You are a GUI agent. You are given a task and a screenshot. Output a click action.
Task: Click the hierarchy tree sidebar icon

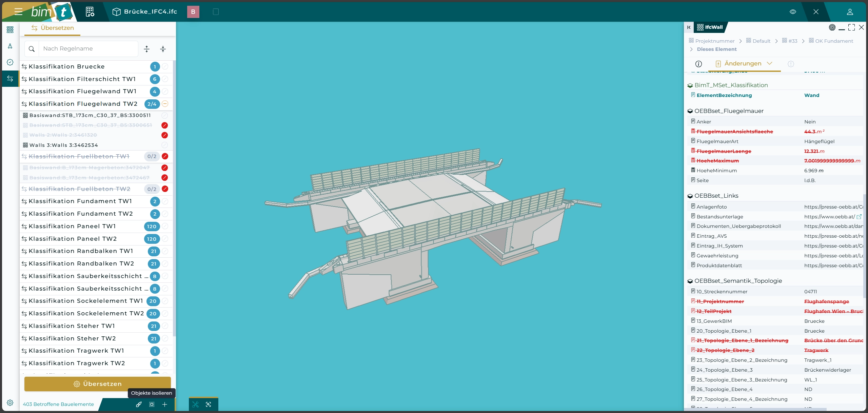10,46
